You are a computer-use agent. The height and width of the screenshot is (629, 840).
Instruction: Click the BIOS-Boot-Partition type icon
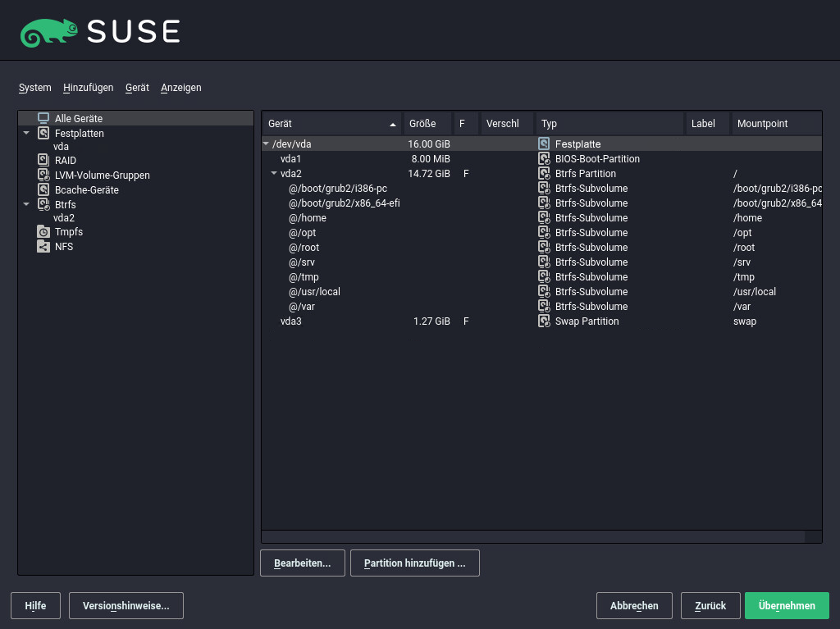(x=544, y=159)
